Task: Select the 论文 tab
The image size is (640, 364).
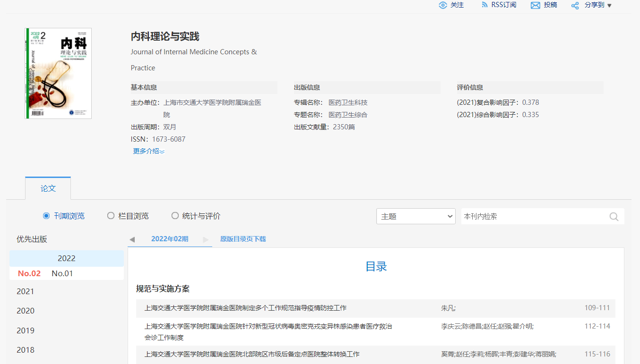Action: point(48,187)
